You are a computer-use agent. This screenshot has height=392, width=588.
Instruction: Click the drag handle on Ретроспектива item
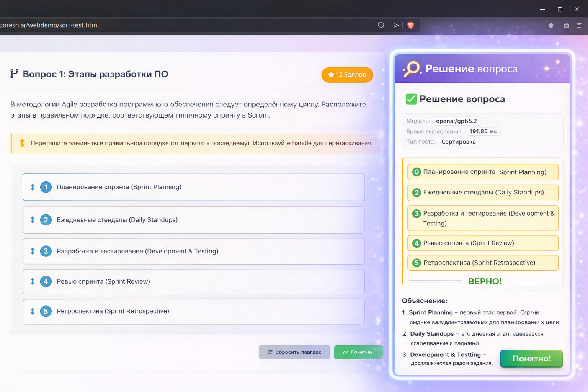click(x=32, y=311)
